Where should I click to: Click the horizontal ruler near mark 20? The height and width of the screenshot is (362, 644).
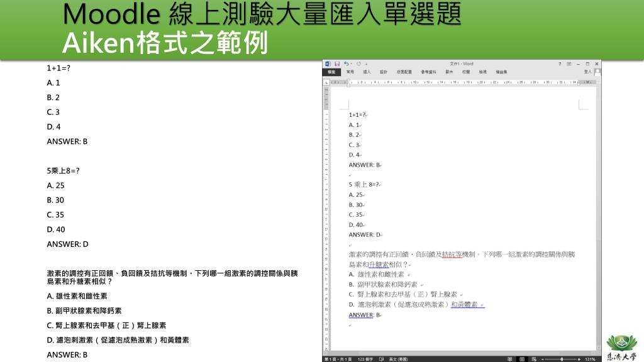[480, 82]
